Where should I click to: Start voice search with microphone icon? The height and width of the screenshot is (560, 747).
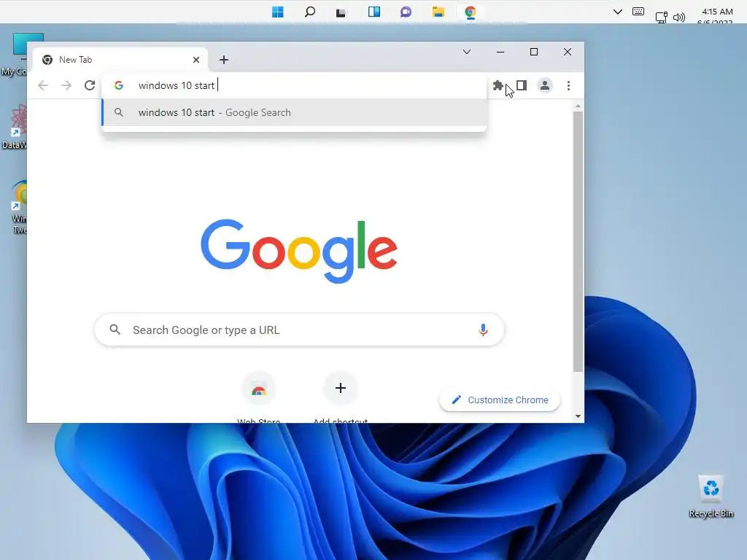click(x=483, y=330)
